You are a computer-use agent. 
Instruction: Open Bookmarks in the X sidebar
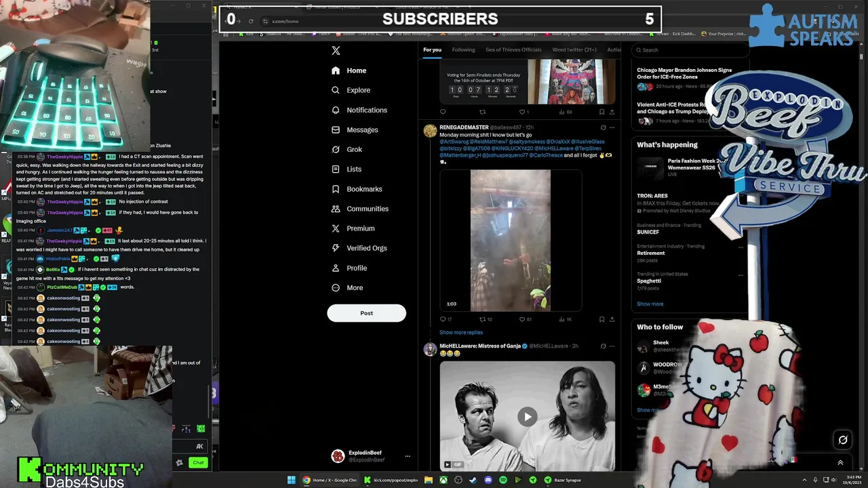[x=357, y=189]
